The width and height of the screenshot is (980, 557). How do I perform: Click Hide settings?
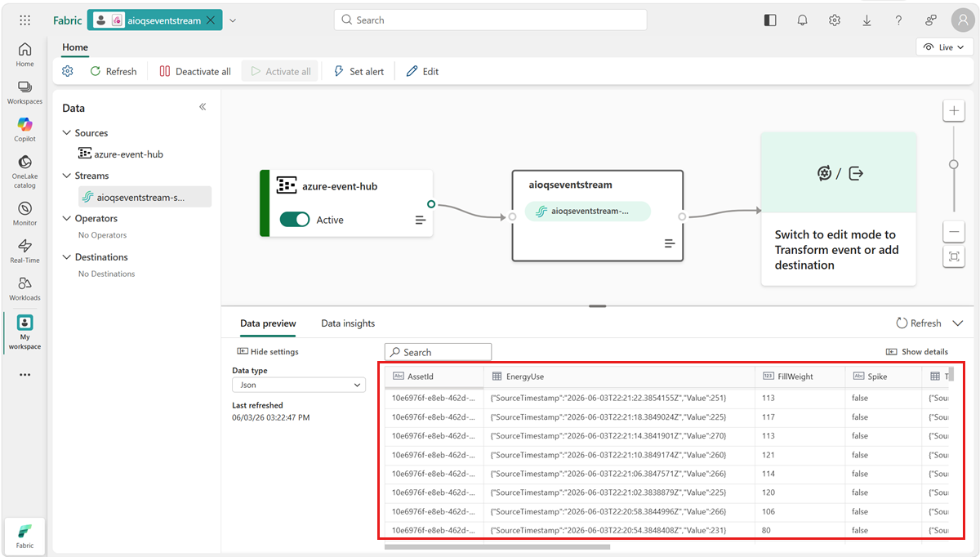point(268,352)
